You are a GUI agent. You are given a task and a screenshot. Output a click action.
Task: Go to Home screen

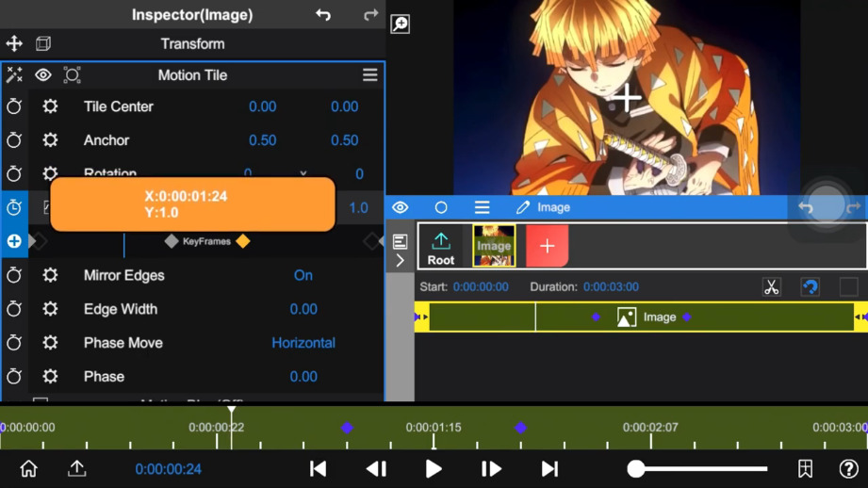tap(29, 468)
